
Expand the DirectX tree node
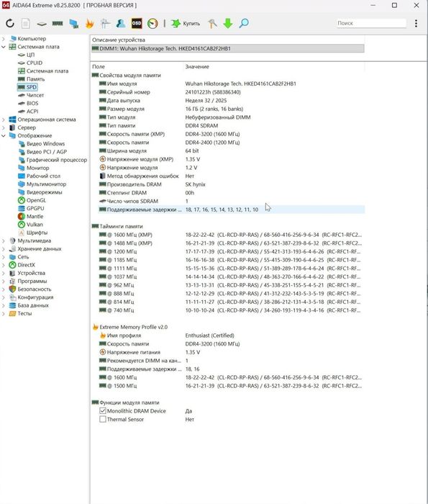[x=4, y=265]
